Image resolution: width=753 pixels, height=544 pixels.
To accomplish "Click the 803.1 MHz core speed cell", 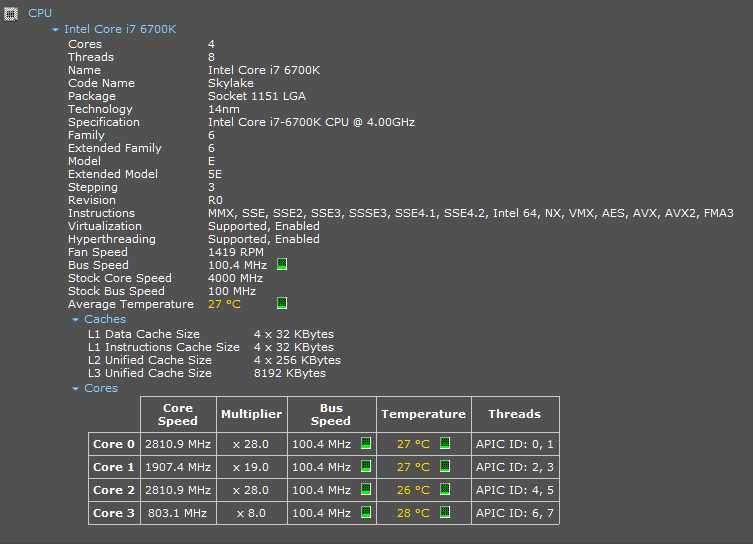I will (x=178, y=513).
